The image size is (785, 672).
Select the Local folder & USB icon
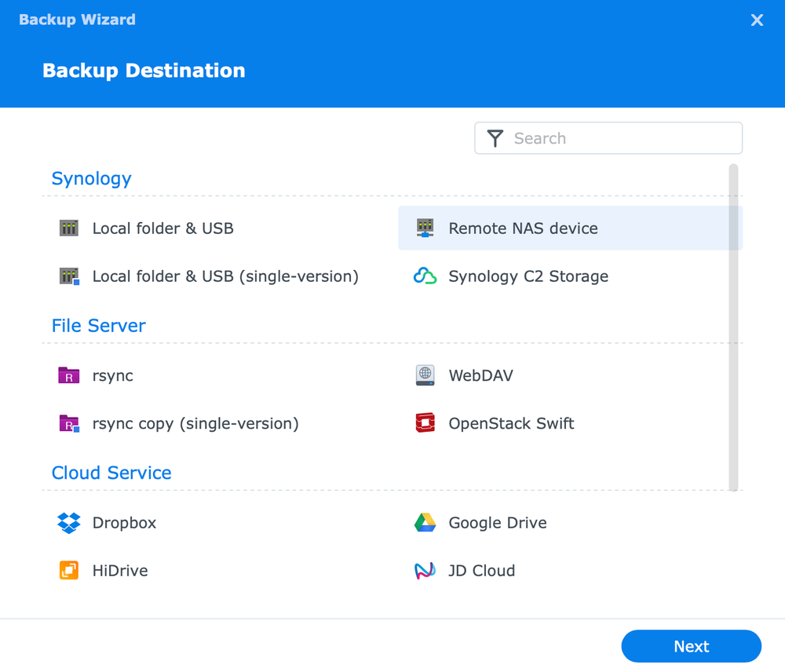[x=68, y=228]
